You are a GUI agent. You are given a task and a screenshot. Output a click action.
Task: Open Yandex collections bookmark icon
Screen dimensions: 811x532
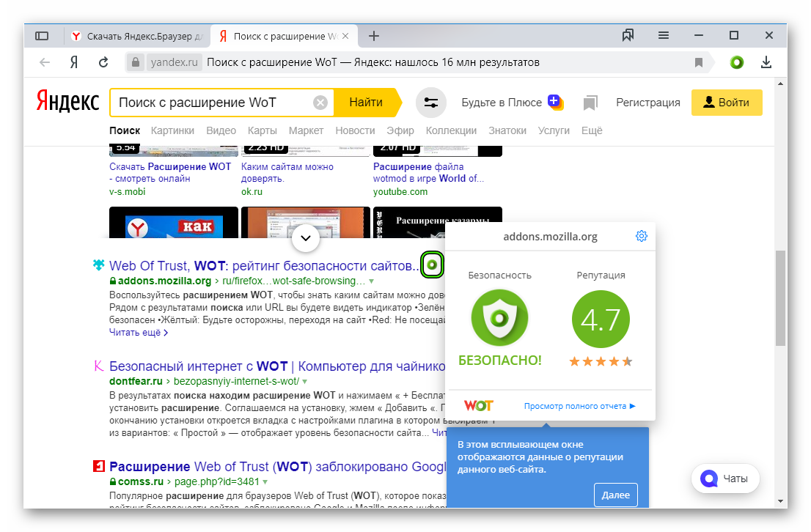pos(590,103)
